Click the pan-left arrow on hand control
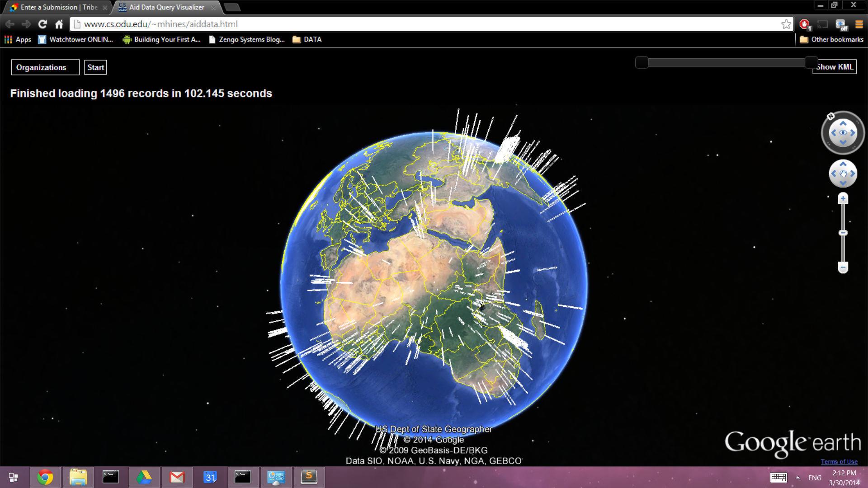 click(x=834, y=174)
